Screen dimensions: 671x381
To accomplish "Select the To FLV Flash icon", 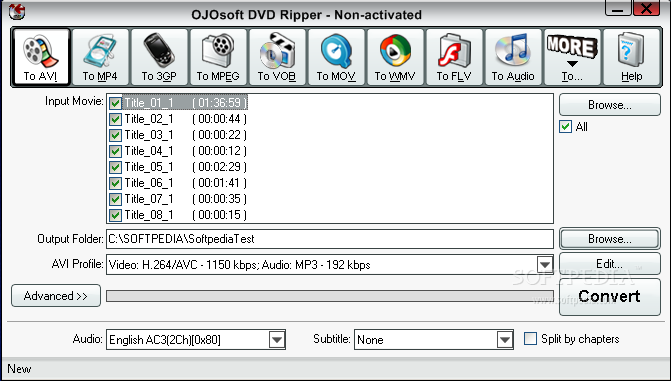I will 454,57.
